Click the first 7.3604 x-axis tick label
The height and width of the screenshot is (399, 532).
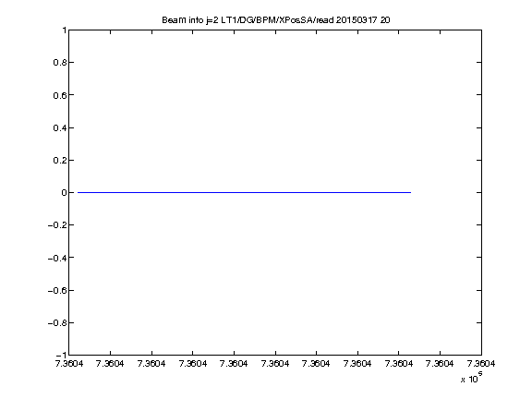point(69,364)
